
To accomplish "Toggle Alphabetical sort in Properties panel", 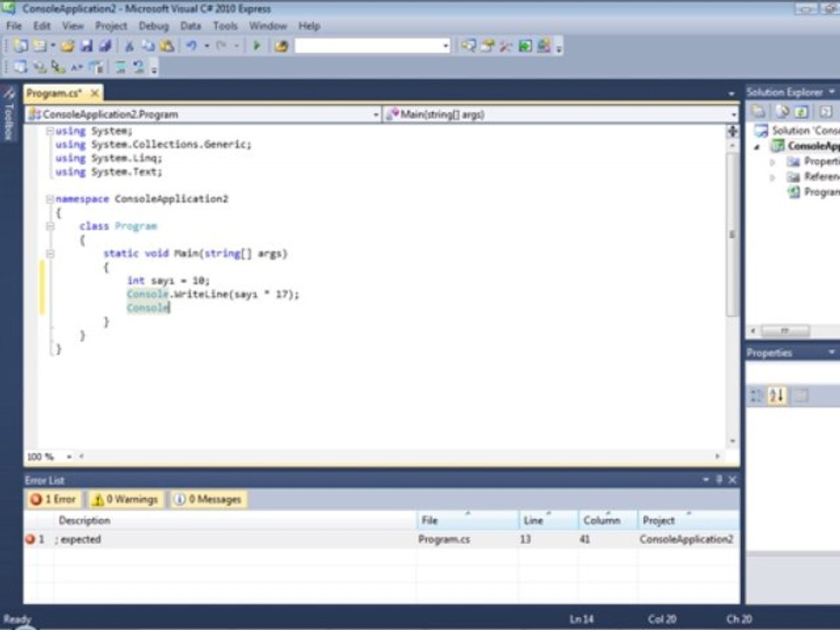I will pos(777,395).
